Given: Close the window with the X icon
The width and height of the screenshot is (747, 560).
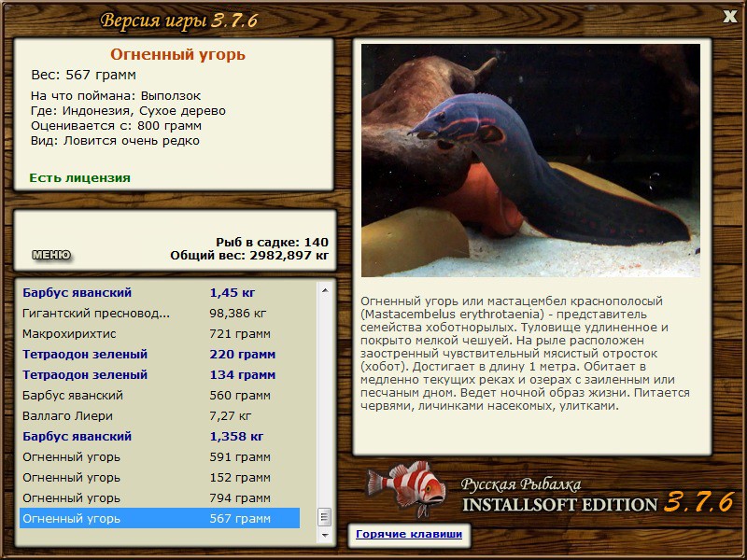Looking at the screenshot, I should [x=729, y=17].
